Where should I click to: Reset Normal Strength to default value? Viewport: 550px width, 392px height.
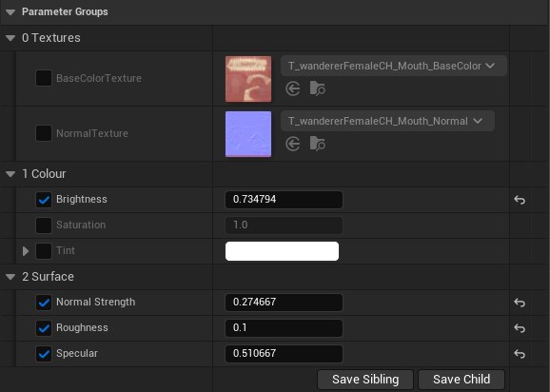click(x=520, y=303)
